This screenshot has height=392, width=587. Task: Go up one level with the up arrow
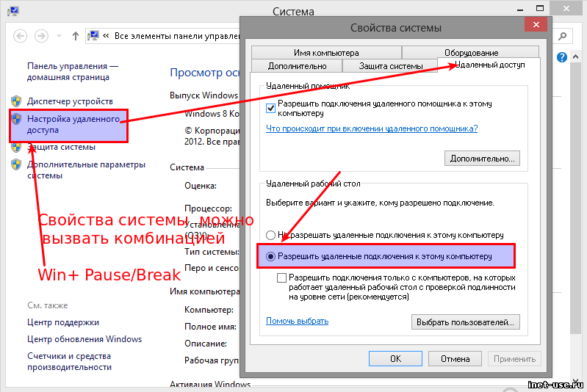75,36
